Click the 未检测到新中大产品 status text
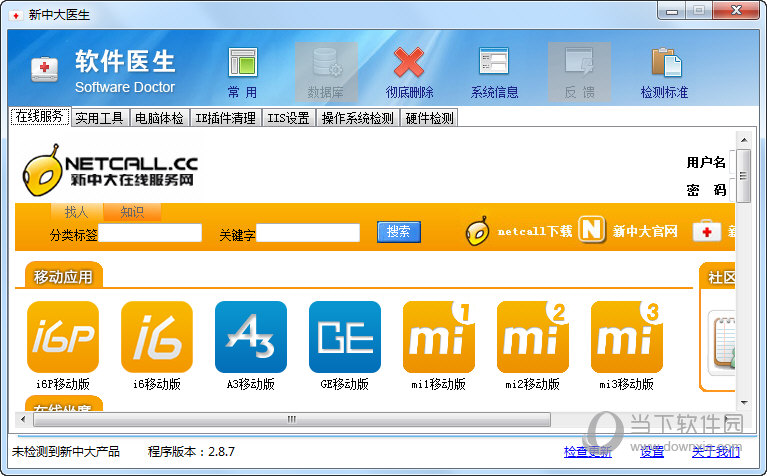The image size is (767, 476). tap(66, 452)
